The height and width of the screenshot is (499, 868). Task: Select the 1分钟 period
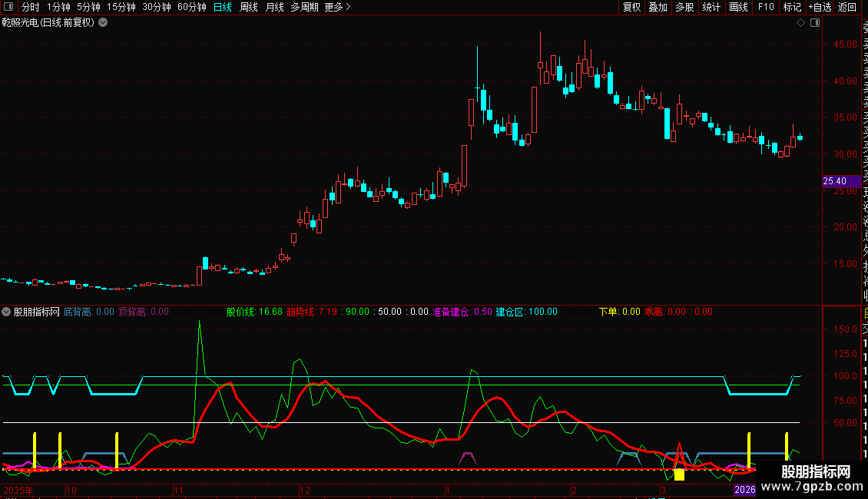[x=58, y=7]
